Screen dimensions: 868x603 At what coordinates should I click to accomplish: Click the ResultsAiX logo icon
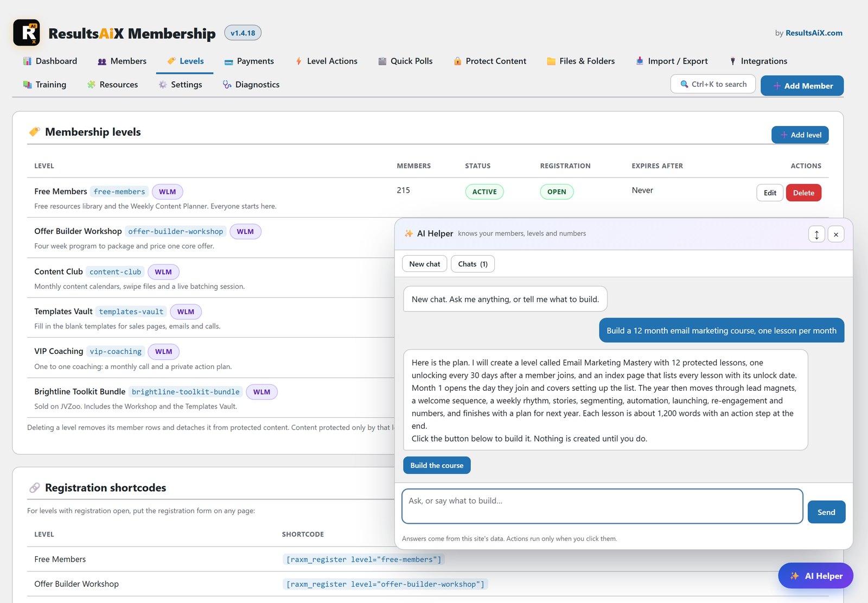pos(27,33)
